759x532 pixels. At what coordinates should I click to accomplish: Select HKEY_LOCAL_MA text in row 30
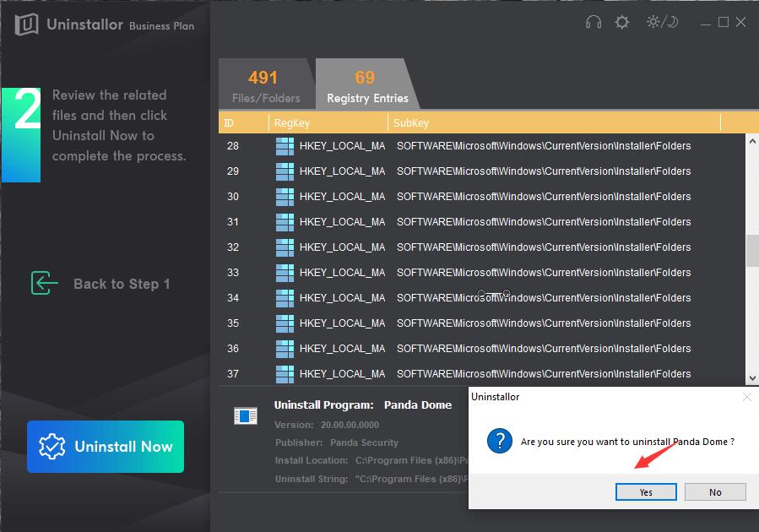pos(342,197)
